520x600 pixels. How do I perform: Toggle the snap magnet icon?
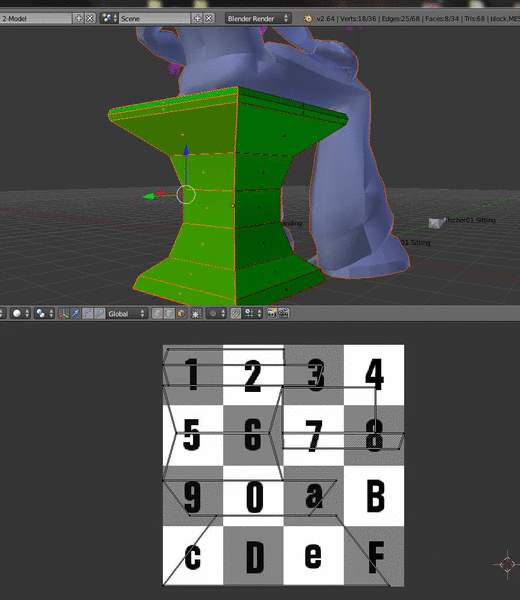pyautogui.click(x=235, y=314)
